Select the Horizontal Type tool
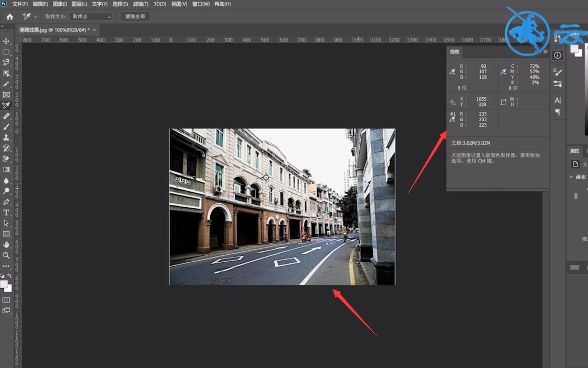 6,212
